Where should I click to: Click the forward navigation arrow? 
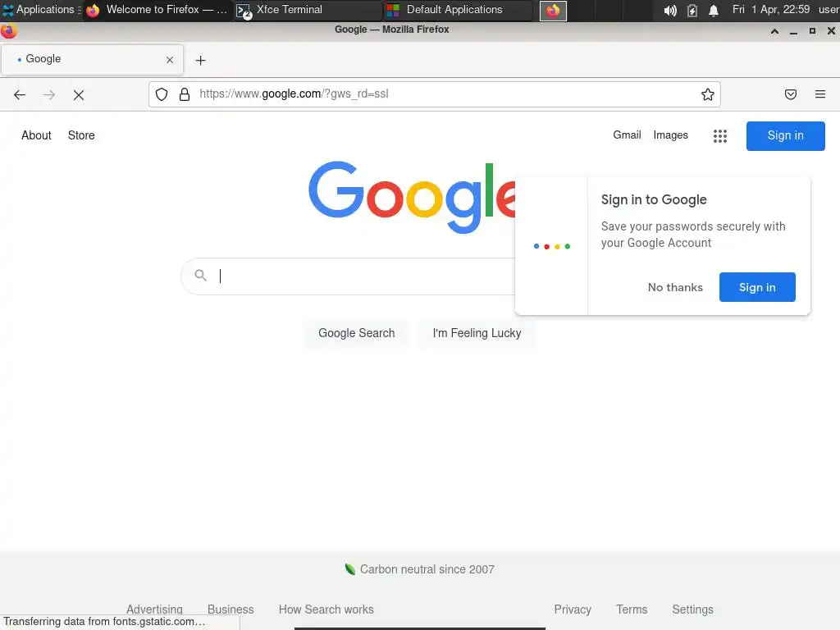[49, 95]
